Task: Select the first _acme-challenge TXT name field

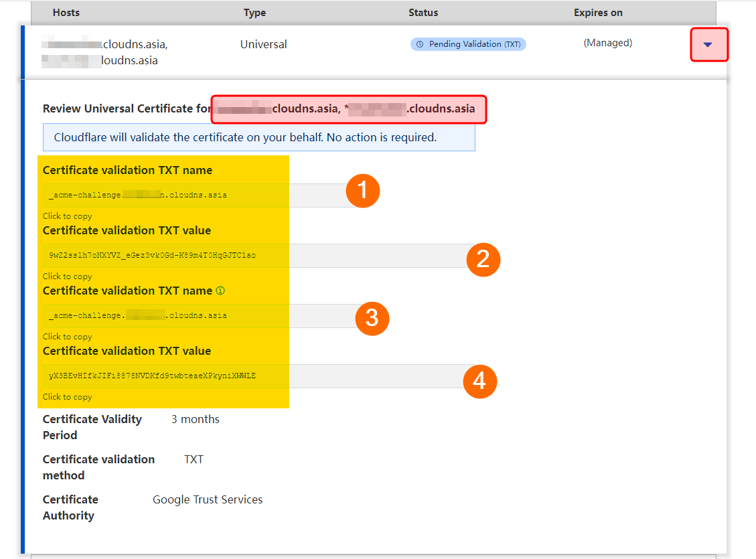Action: pos(194,195)
